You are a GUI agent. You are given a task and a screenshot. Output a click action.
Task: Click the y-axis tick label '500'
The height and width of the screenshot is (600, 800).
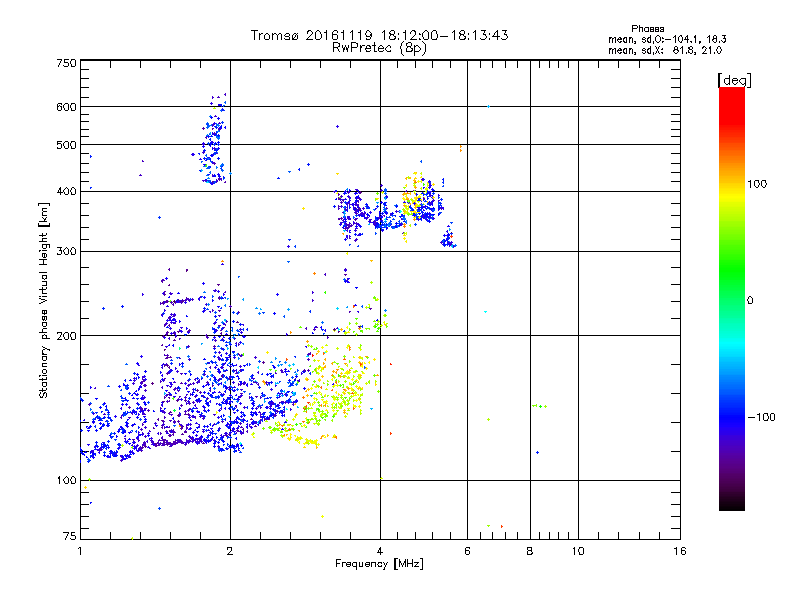click(66, 145)
